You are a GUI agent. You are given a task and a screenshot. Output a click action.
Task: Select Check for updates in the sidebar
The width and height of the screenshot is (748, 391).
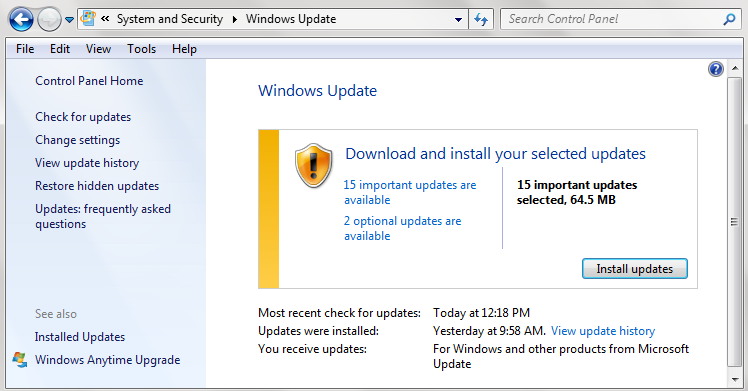click(83, 117)
